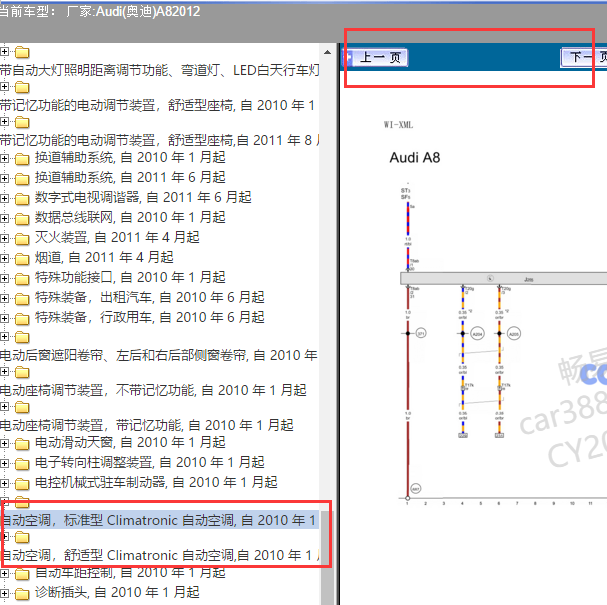
Task: Click folder icon above 电动座椅调节装置,不带记忆功能 entry
Action: [22, 372]
